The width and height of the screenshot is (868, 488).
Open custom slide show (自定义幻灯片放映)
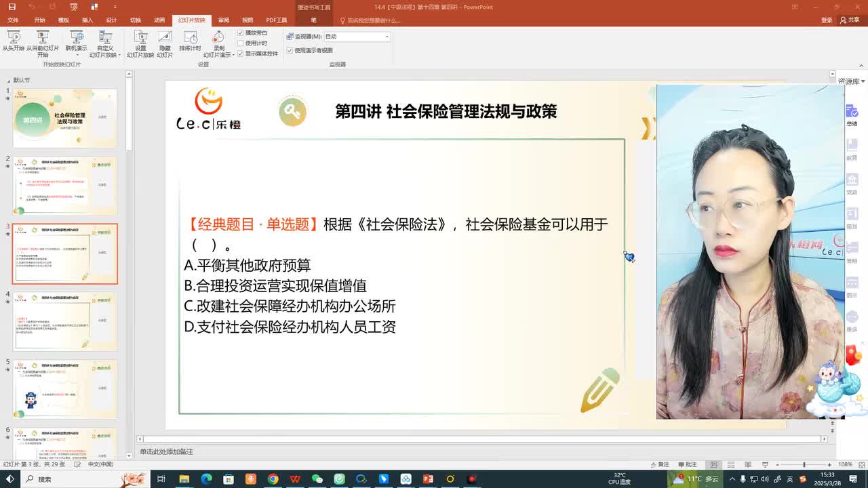tap(105, 44)
